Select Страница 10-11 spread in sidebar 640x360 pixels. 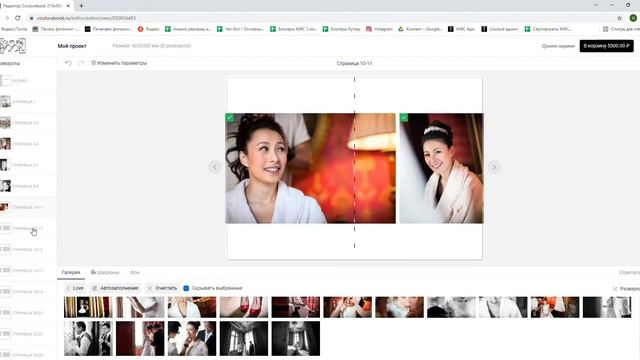pos(27,207)
